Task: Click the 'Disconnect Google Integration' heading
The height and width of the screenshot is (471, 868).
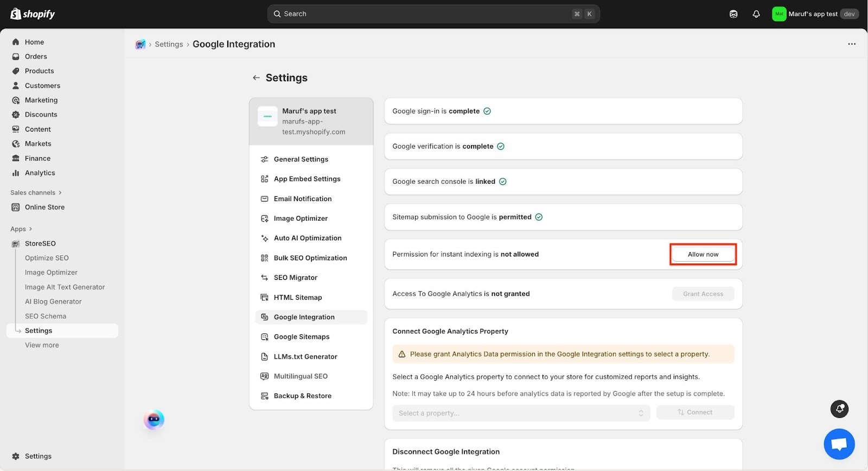Action: [x=446, y=451]
